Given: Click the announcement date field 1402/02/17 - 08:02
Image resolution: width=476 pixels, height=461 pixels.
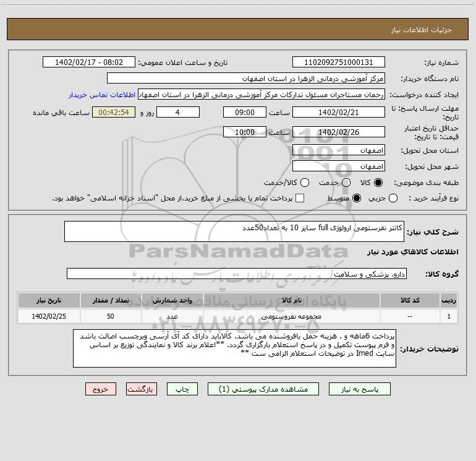Looking at the screenshot, I should click(x=88, y=62).
